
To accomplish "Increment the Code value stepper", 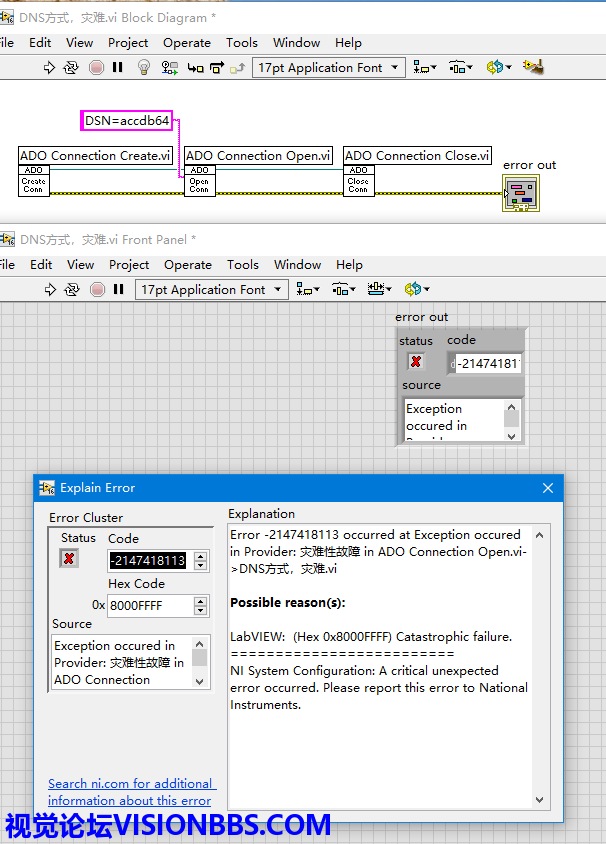I will (201, 556).
